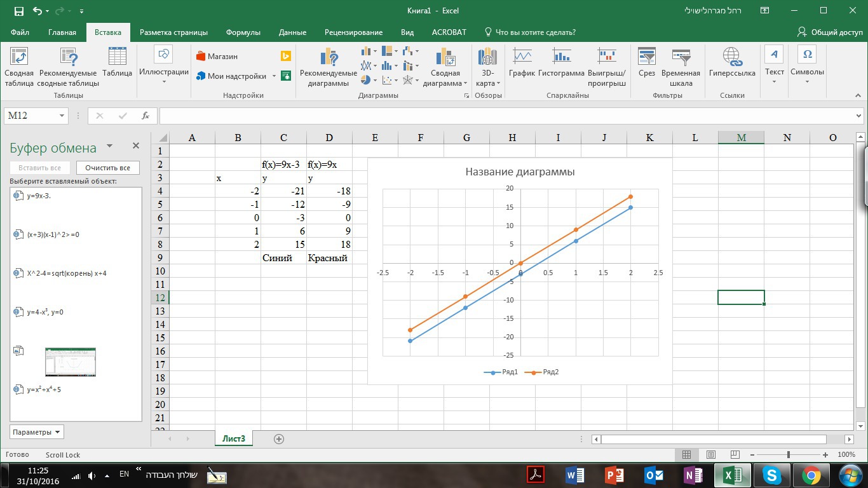
Task: Add a Гиперссылка to the cell
Action: (x=732, y=64)
